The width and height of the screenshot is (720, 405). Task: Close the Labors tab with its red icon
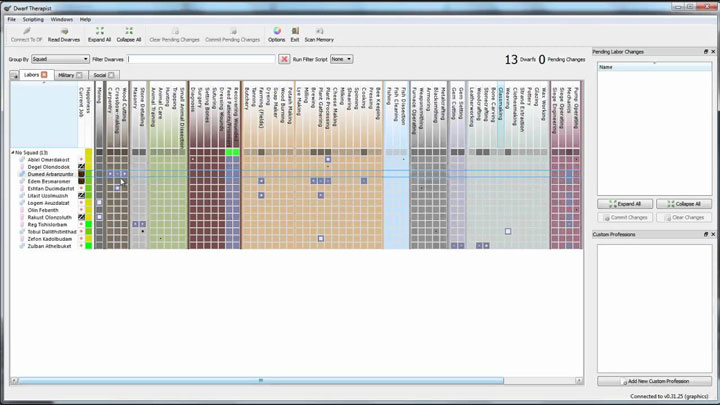(44, 75)
